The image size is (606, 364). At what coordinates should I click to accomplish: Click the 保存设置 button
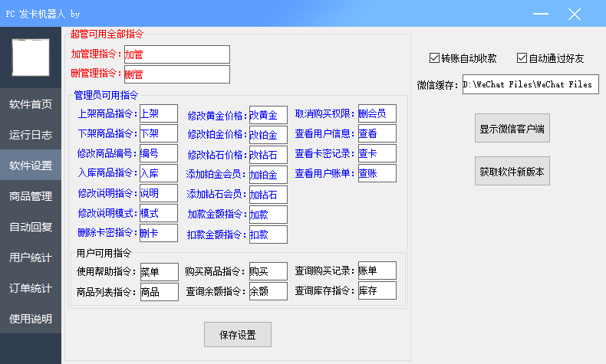coord(238,335)
